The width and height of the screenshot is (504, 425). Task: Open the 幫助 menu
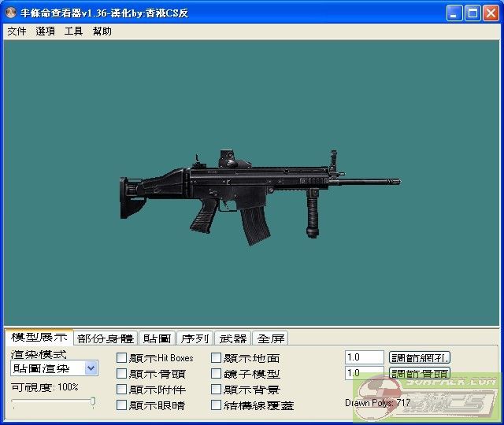102,31
